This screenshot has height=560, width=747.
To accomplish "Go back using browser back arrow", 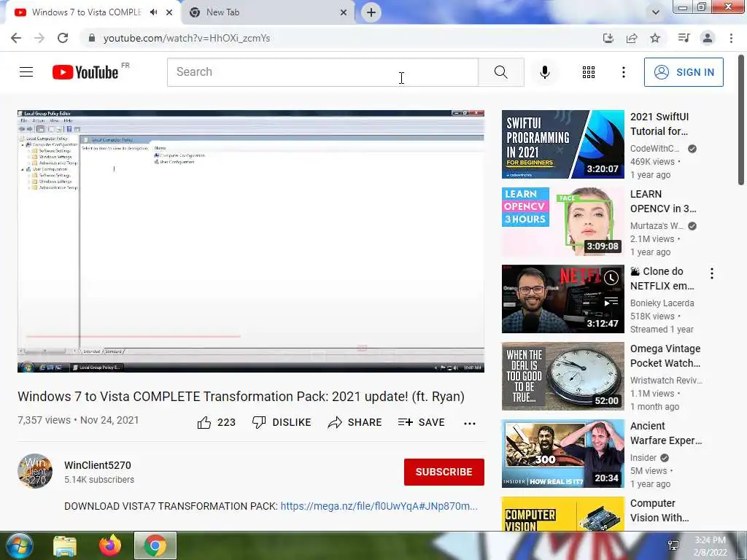I will click(x=16, y=38).
